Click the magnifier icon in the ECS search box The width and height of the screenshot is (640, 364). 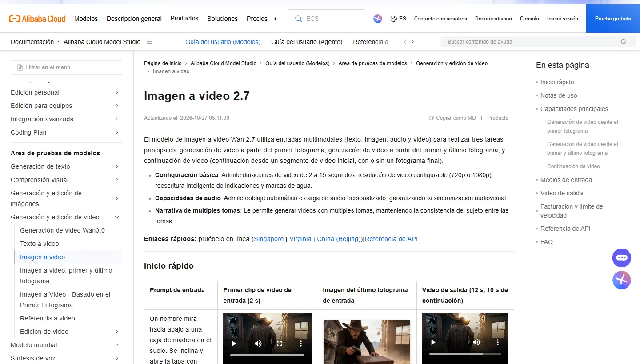tap(298, 19)
